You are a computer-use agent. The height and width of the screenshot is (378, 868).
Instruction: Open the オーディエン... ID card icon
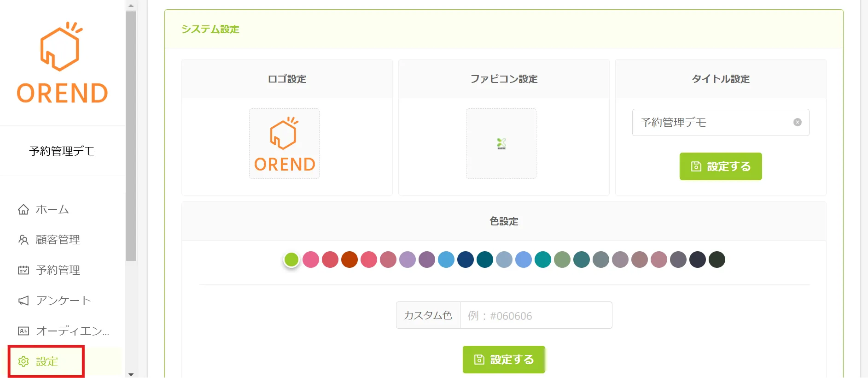coord(23,331)
